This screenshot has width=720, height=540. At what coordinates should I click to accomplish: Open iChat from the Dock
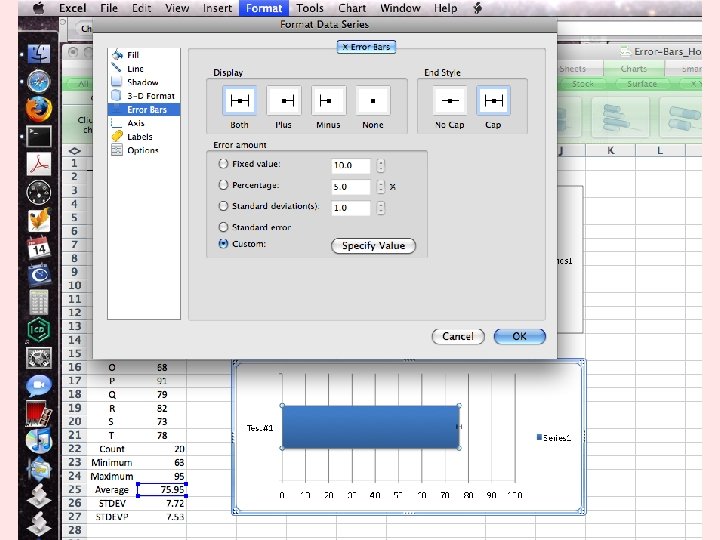(39, 385)
